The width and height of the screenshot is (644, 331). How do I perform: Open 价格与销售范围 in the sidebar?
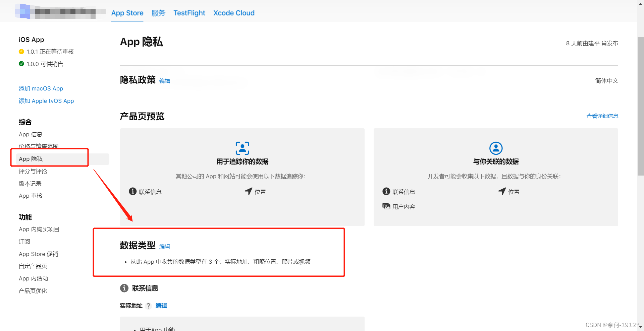tap(39, 146)
